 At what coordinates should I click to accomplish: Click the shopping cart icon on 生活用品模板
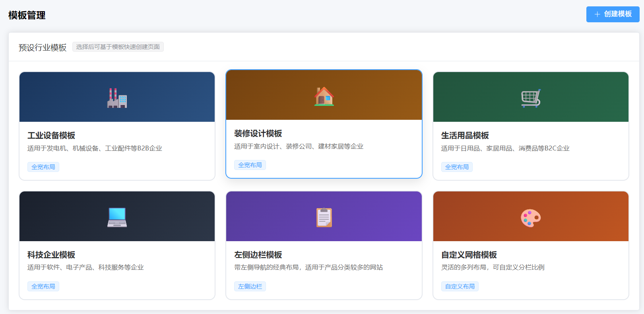pyautogui.click(x=531, y=98)
